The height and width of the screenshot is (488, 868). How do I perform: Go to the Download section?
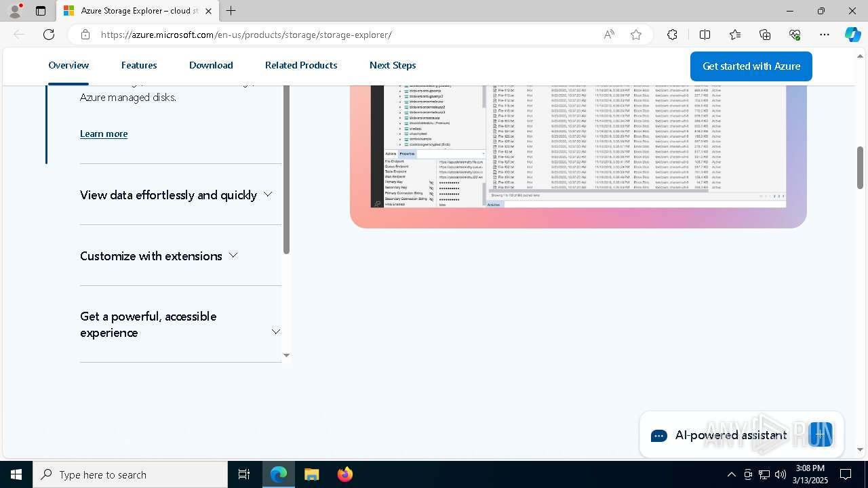[211, 65]
